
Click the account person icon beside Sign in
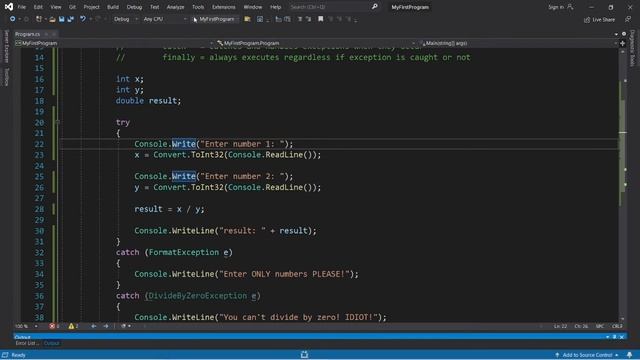(x=570, y=7)
